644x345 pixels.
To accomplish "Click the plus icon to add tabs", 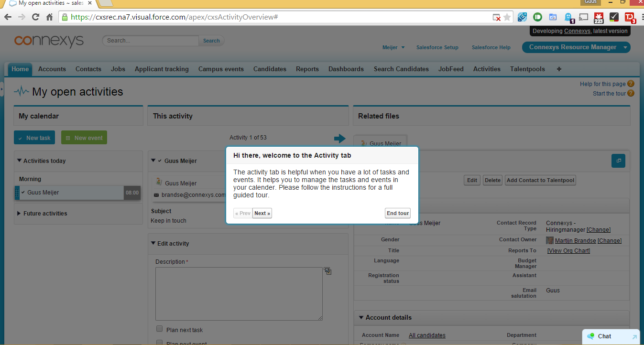I will (x=559, y=69).
